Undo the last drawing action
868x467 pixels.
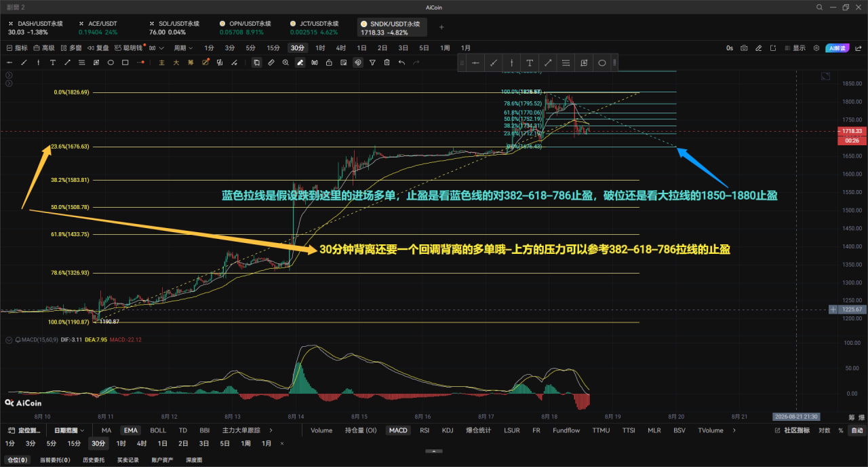(401, 62)
